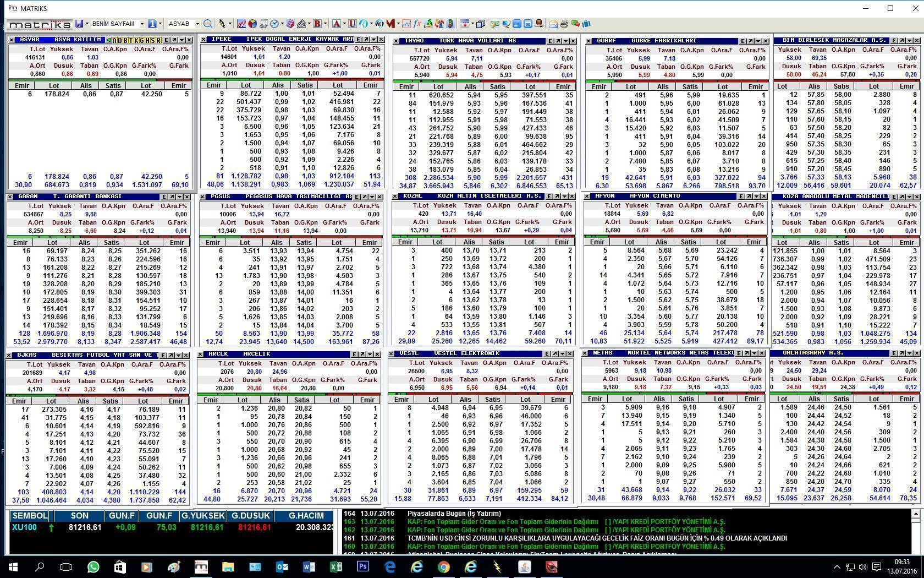The height and width of the screenshot is (578, 924).
Task: Expand the BENİM SAYFAM page dropdown
Action: tap(141, 24)
